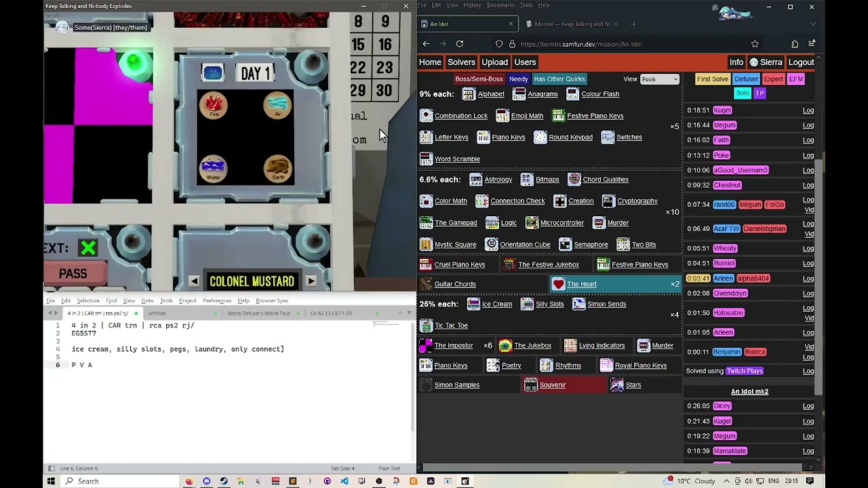Open the Windows Start menu

[51, 481]
